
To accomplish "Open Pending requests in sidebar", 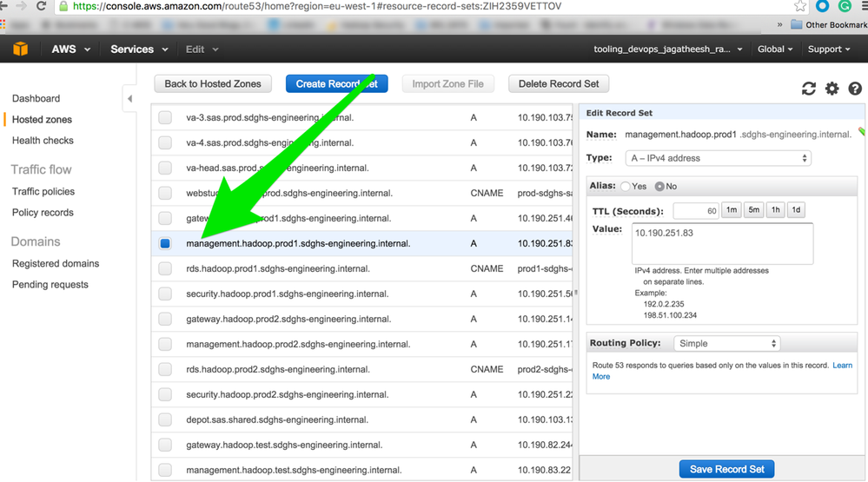I will pos(50,285).
